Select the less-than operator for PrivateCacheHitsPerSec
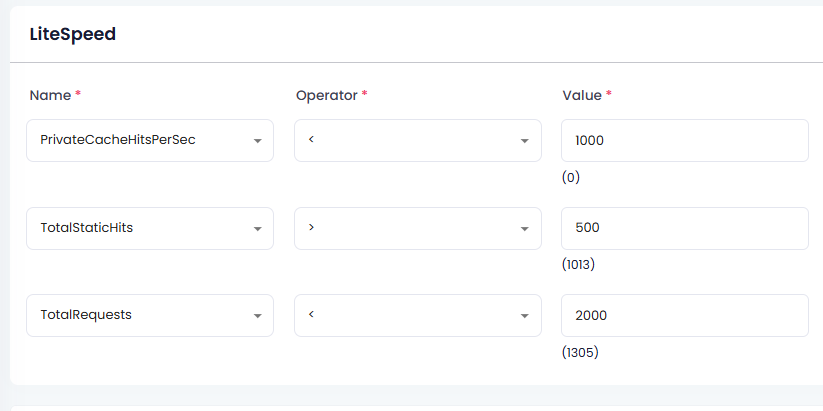 (x=417, y=140)
